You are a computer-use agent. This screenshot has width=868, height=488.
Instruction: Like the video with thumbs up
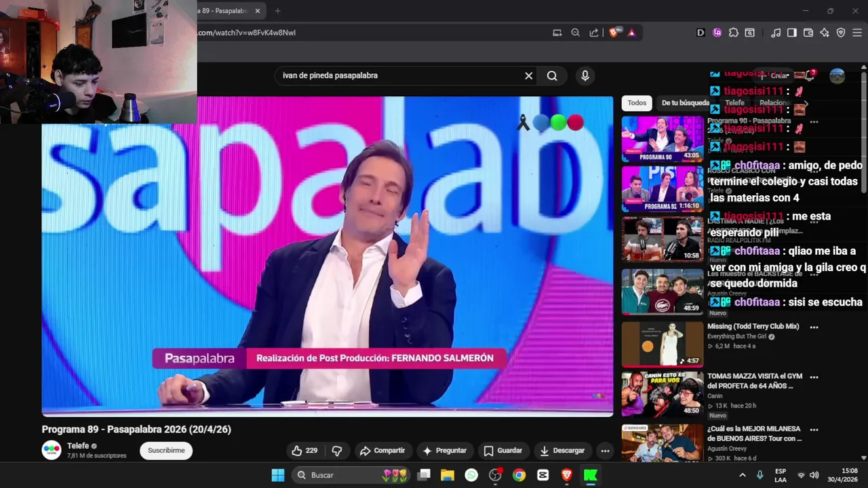pos(304,451)
